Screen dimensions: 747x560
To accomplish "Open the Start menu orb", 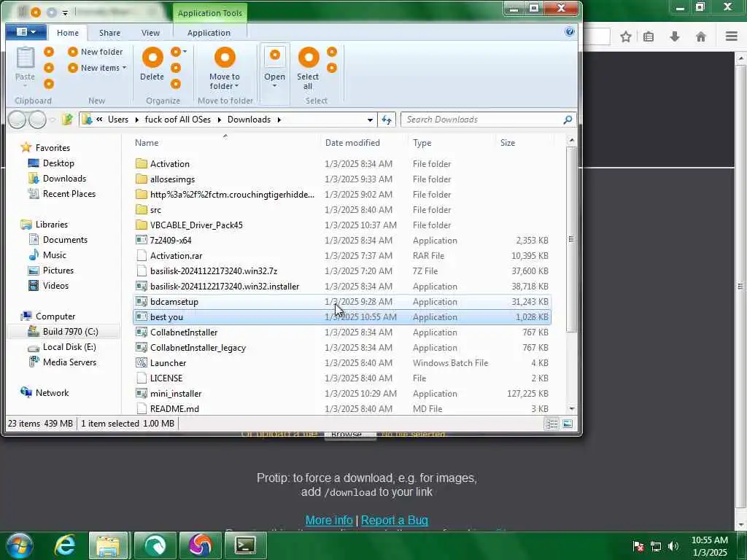I will point(20,545).
